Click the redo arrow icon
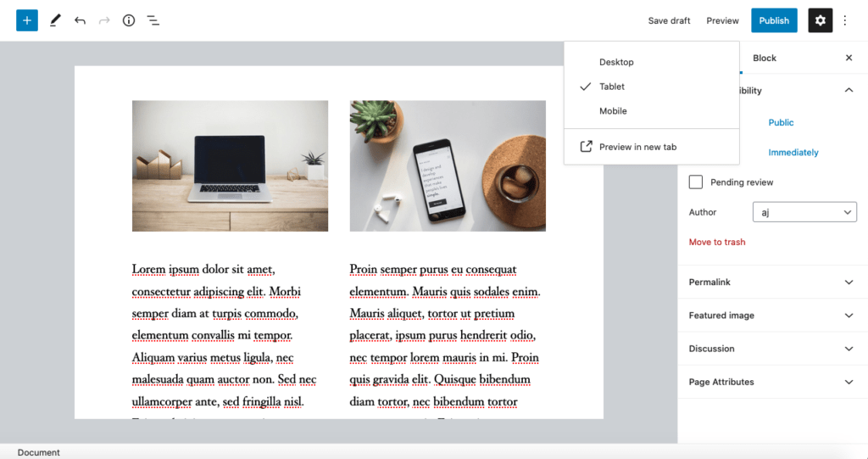This screenshot has width=868, height=459. pos(104,20)
